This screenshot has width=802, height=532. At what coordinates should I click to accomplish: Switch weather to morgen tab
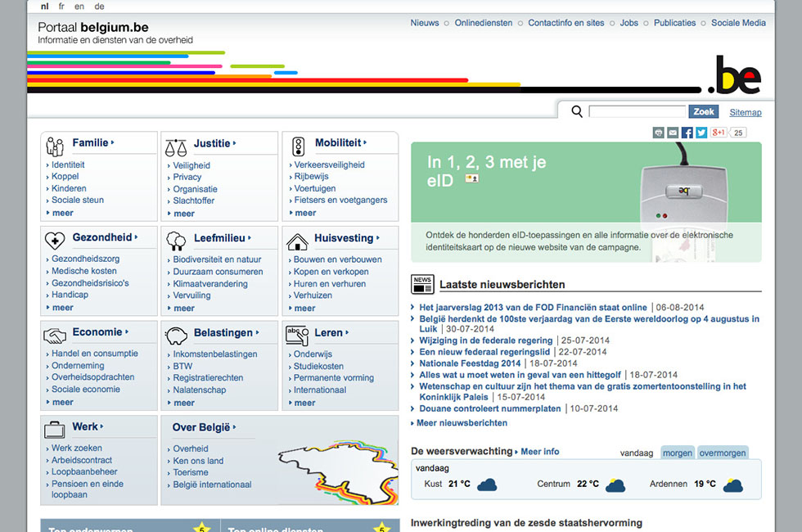tap(678, 453)
